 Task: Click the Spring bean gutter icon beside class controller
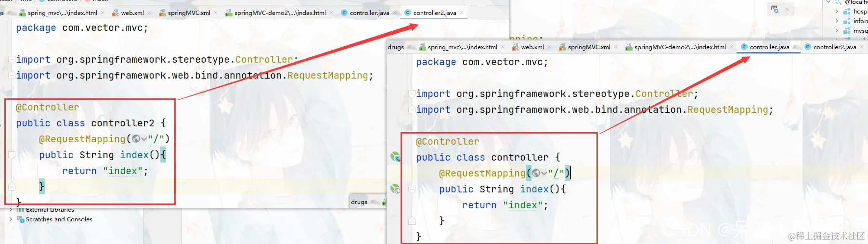tap(395, 156)
